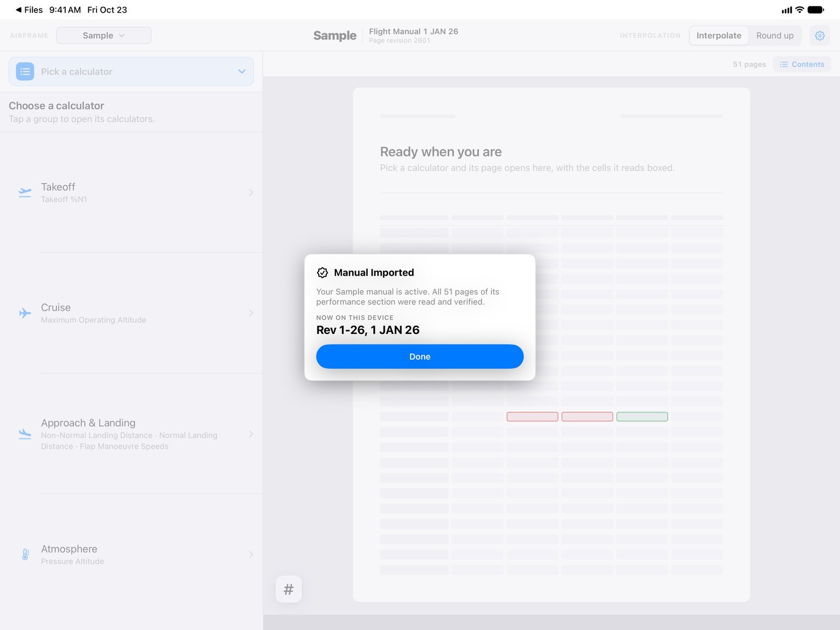
Task: Open the Contents button
Action: [802, 64]
